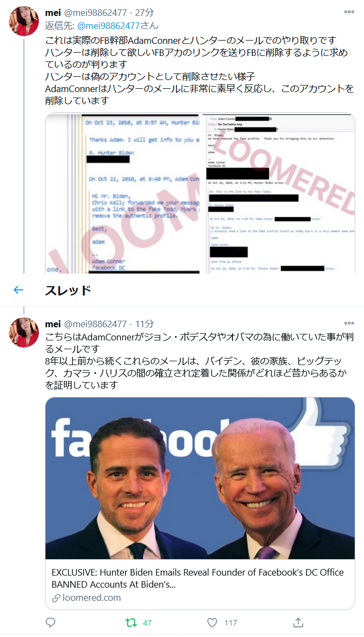The height and width of the screenshot is (637, 364).
Task: Open more options menu on the first tweet
Action: click(x=349, y=12)
